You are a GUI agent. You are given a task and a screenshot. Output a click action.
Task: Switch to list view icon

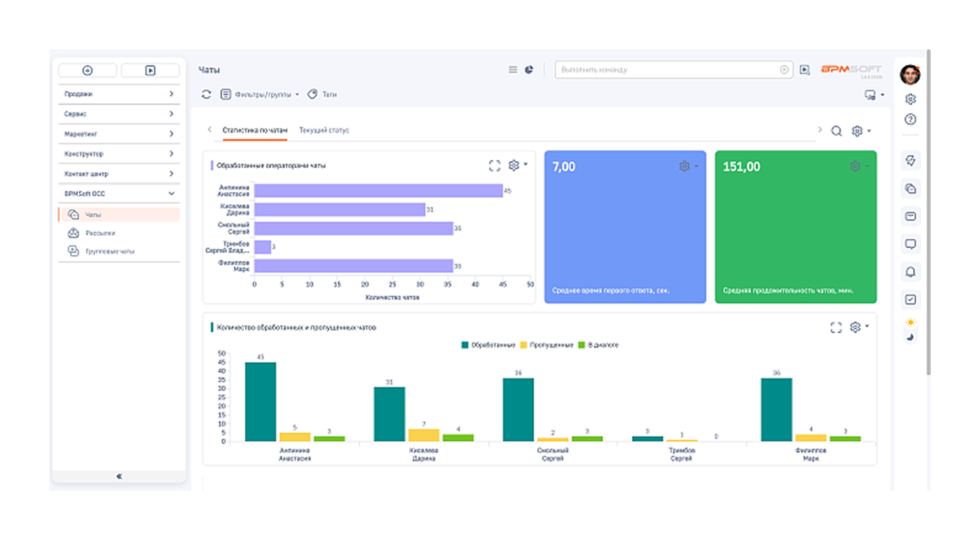pos(513,70)
